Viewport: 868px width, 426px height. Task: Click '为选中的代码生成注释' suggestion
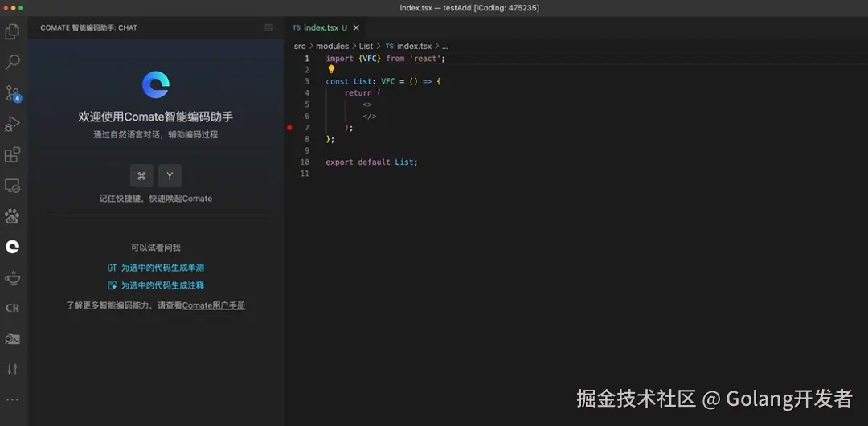point(162,285)
